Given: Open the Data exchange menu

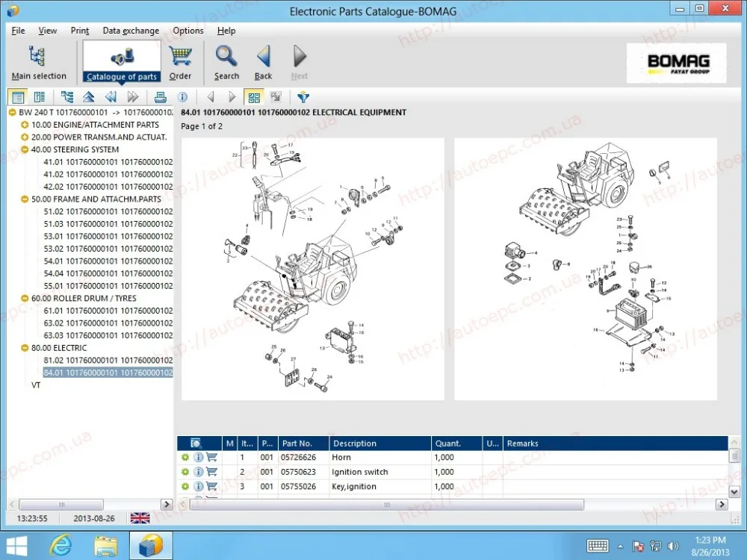Looking at the screenshot, I should coord(131,31).
